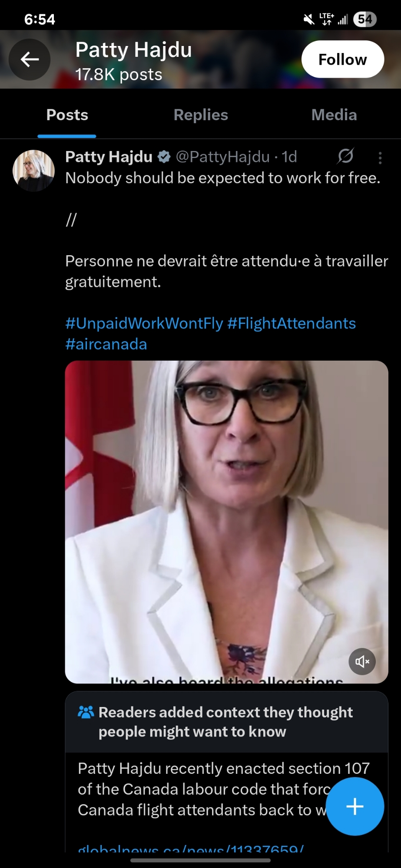
Task: Tap the battery indicator in status bar
Action: click(x=365, y=19)
